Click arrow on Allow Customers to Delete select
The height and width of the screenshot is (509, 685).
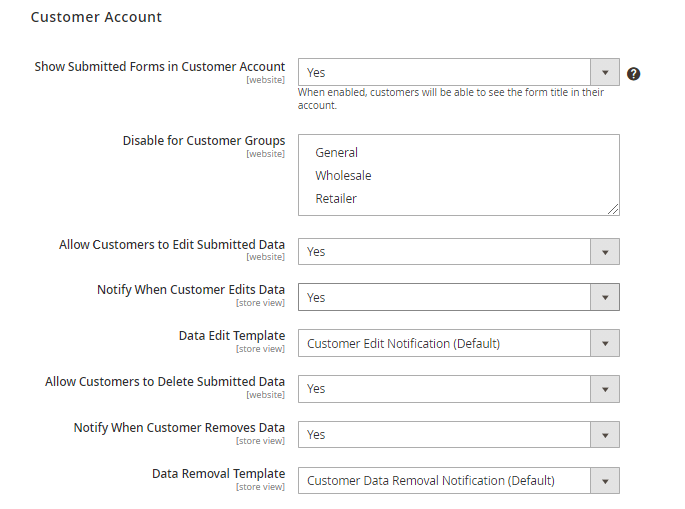pyautogui.click(x=604, y=389)
